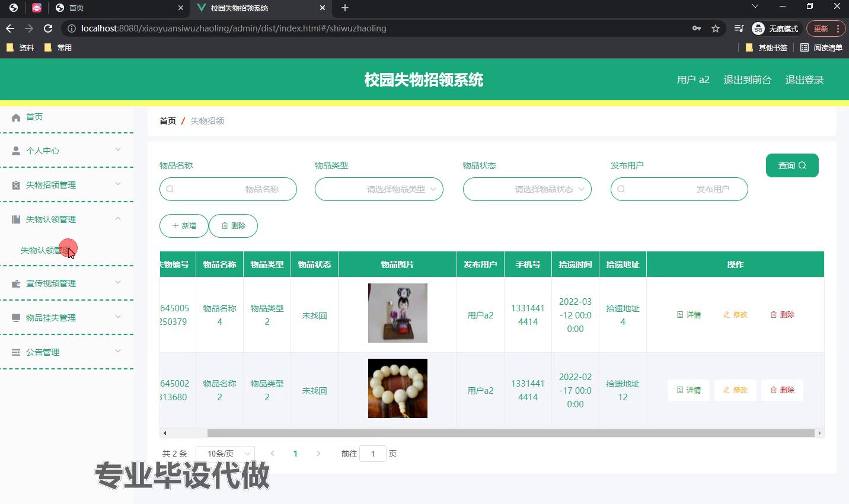
Task: Click the 宣传视频管理 sidebar icon
Action: 16,284
